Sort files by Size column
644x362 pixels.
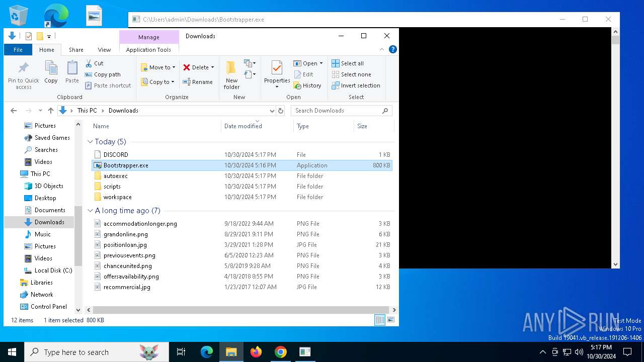coord(373,126)
